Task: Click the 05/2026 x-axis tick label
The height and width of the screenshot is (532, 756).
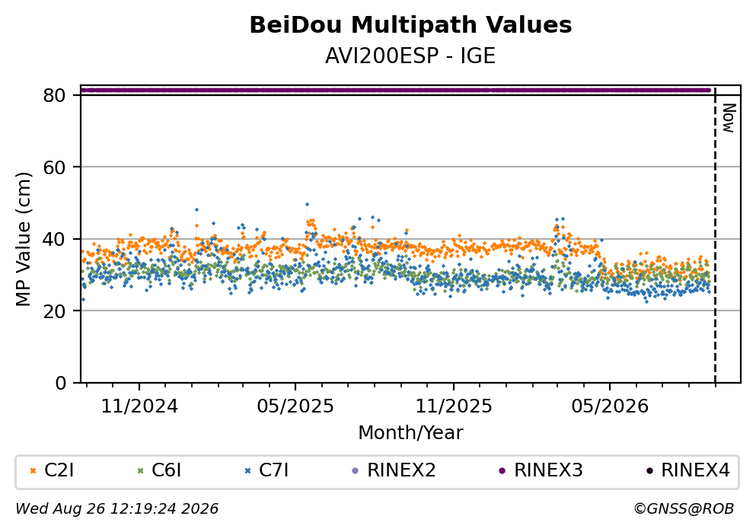Action: (x=610, y=406)
